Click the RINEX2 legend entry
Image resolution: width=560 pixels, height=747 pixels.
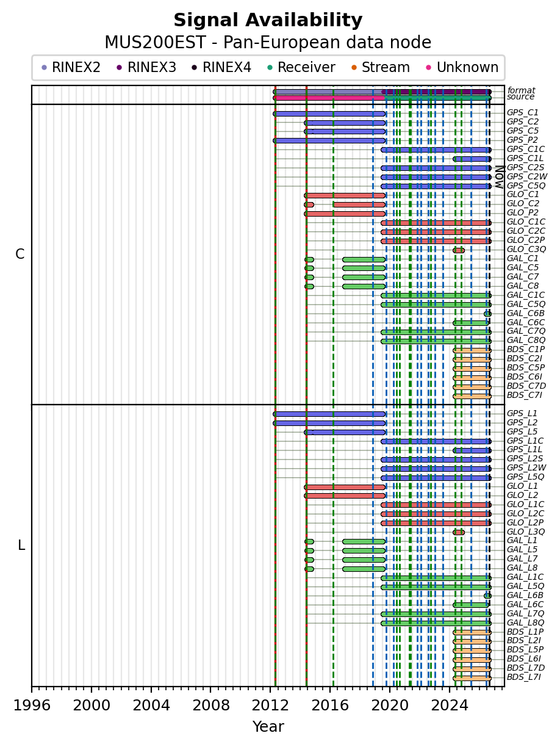(71, 68)
